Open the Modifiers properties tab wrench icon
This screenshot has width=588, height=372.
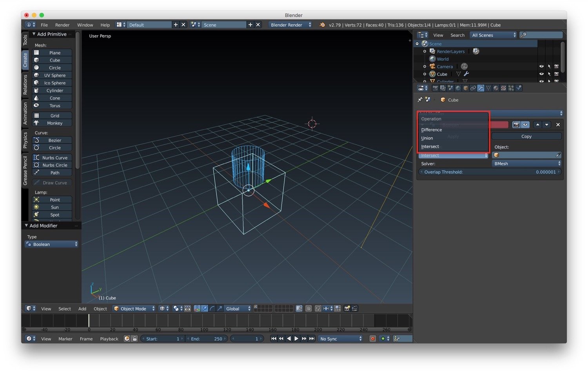pyautogui.click(x=481, y=88)
